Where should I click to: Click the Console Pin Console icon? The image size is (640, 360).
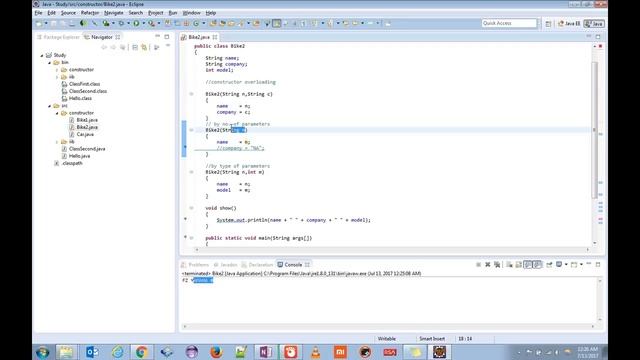pos(549,265)
